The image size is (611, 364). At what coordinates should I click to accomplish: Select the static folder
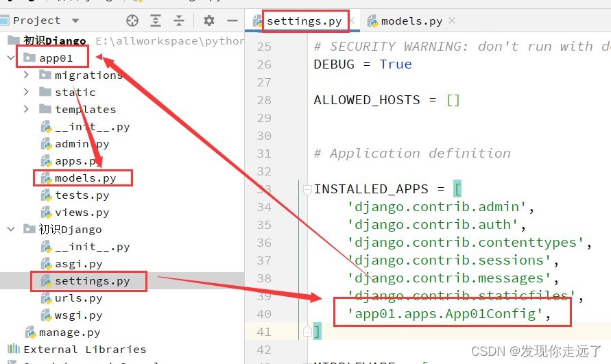point(75,93)
